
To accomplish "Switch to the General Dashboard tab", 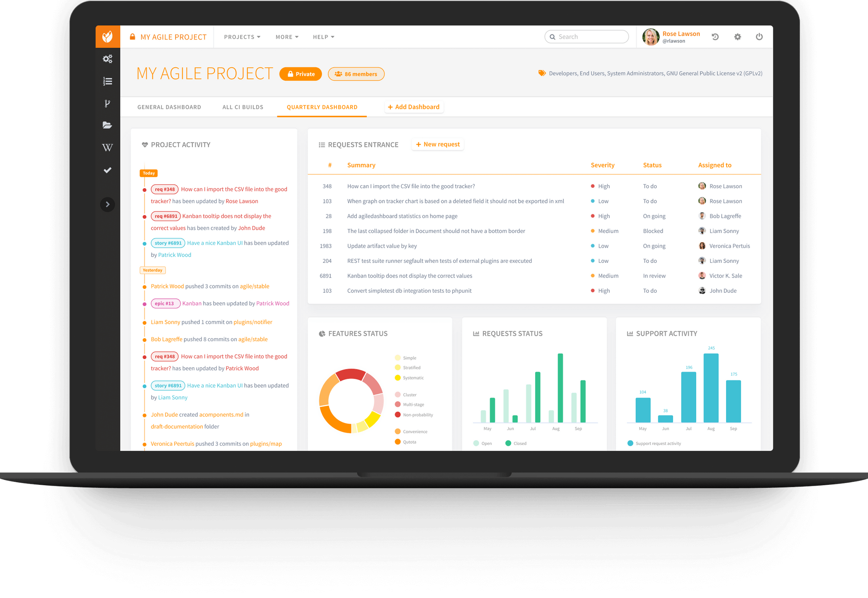I will [x=169, y=107].
